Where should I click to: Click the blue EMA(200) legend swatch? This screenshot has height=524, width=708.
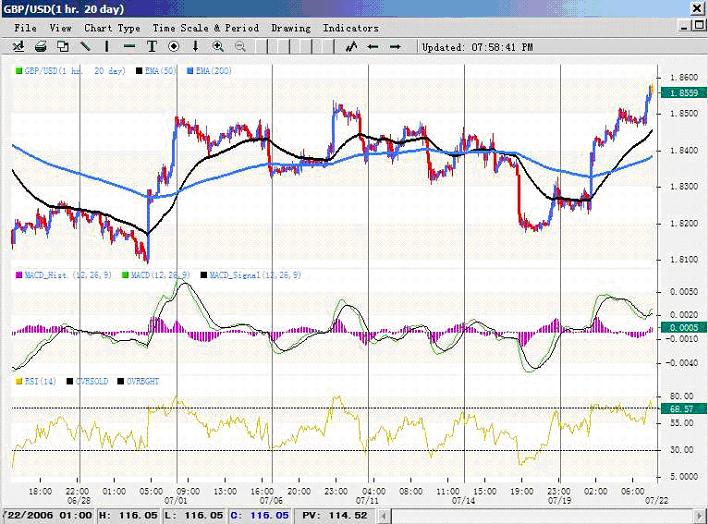coord(190,71)
